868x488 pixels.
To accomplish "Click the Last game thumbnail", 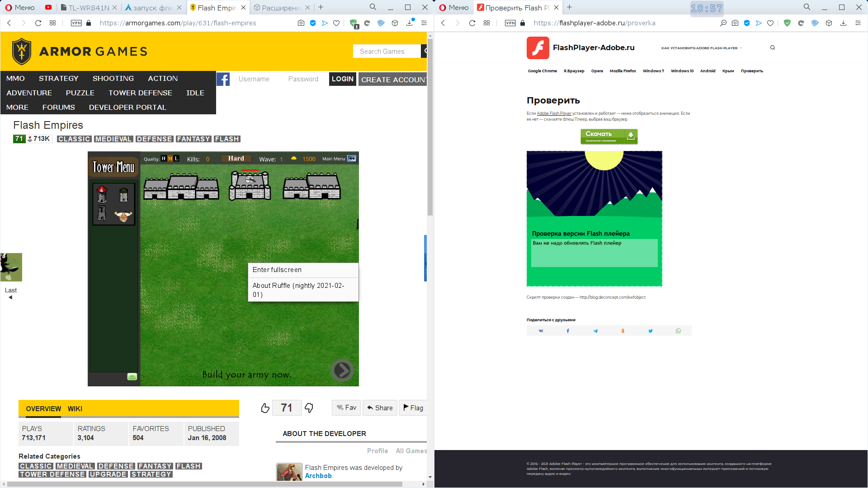I will [x=11, y=267].
